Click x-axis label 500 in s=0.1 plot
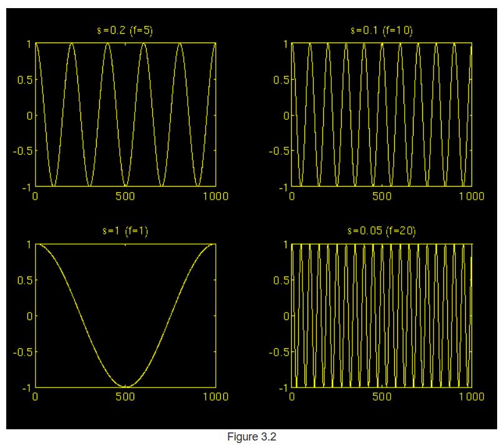 pyautogui.click(x=382, y=196)
